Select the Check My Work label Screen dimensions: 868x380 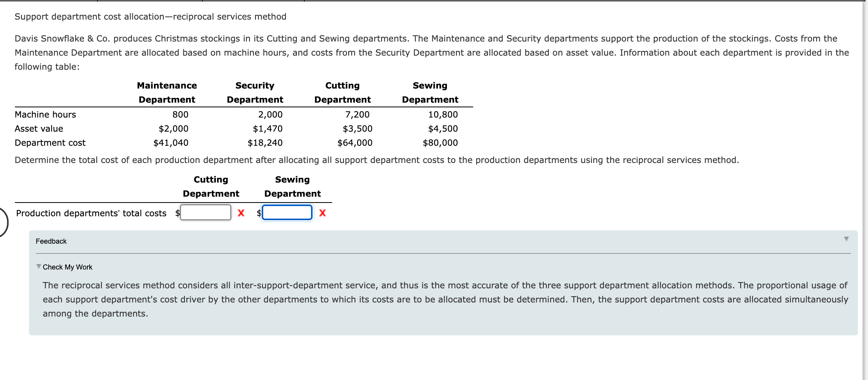click(x=67, y=267)
